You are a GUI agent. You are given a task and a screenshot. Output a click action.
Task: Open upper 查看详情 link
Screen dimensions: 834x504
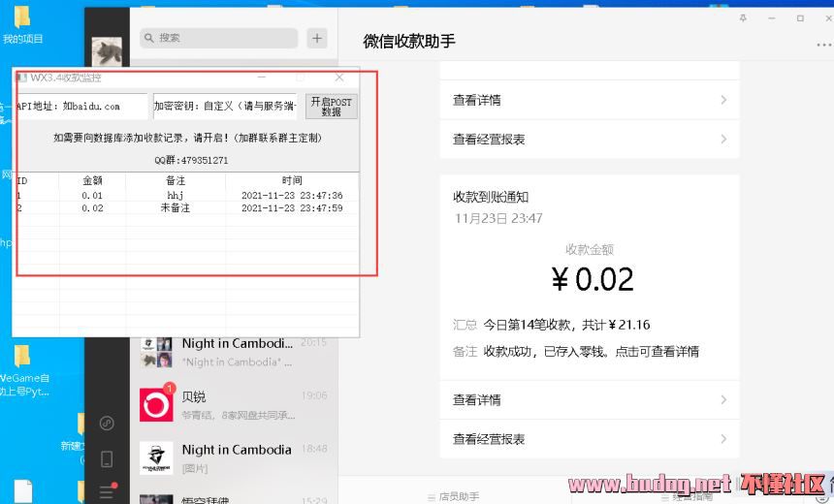click(590, 100)
